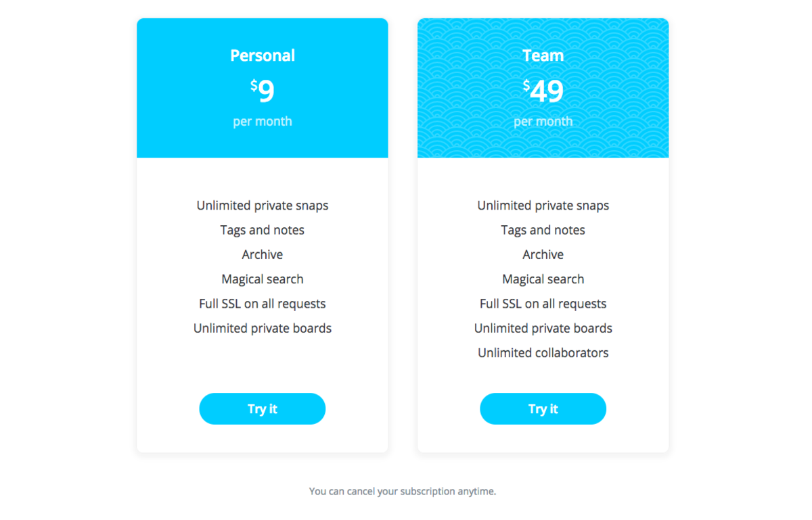812x520 pixels.
Task: Click Tags and notes in Team plan
Action: [x=543, y=230]
